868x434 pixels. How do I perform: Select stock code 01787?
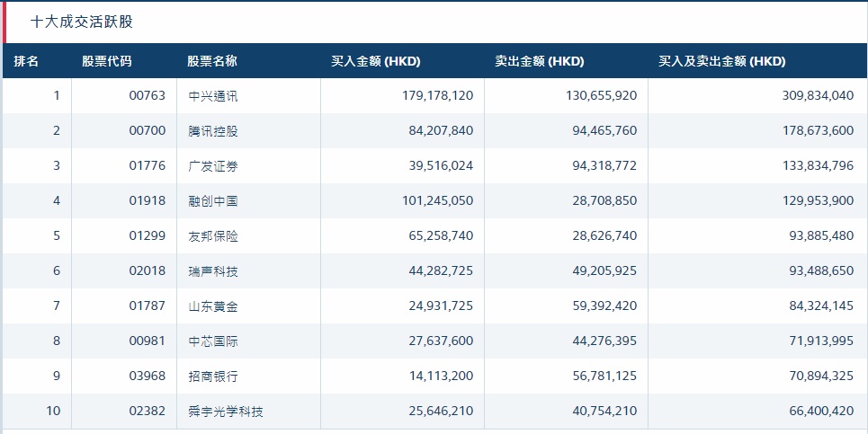(x=148, y=306)
